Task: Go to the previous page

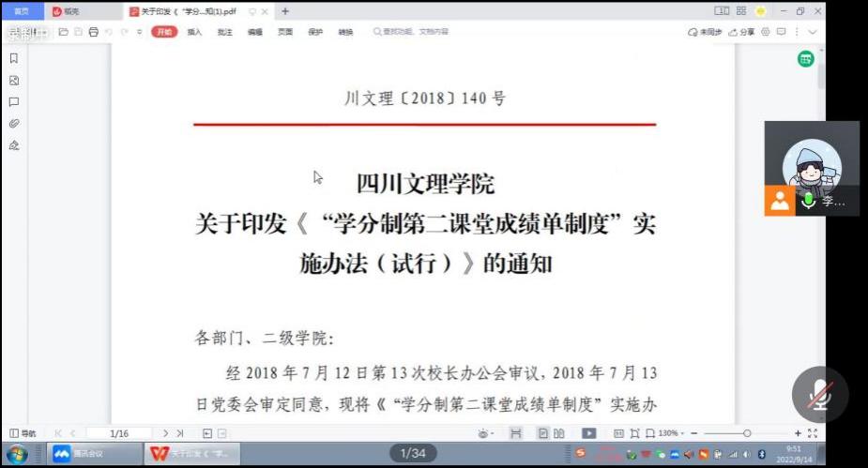Action: [72, 433]
